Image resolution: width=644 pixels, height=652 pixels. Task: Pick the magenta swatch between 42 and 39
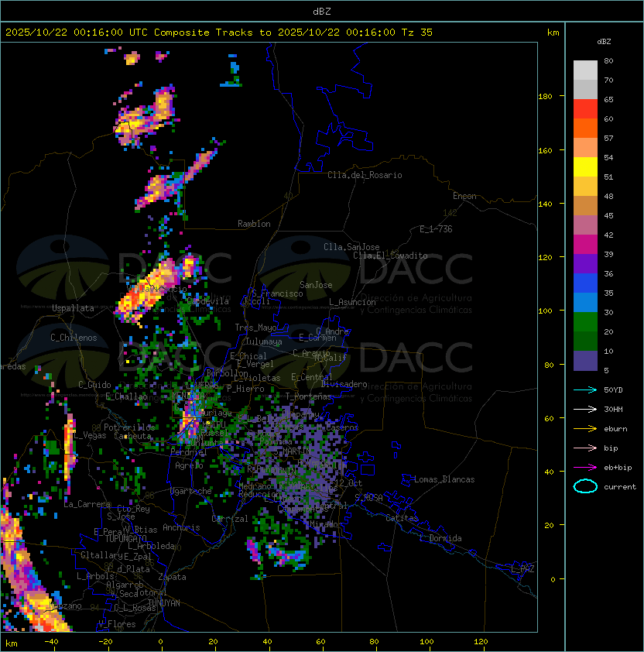click(585, 245)
